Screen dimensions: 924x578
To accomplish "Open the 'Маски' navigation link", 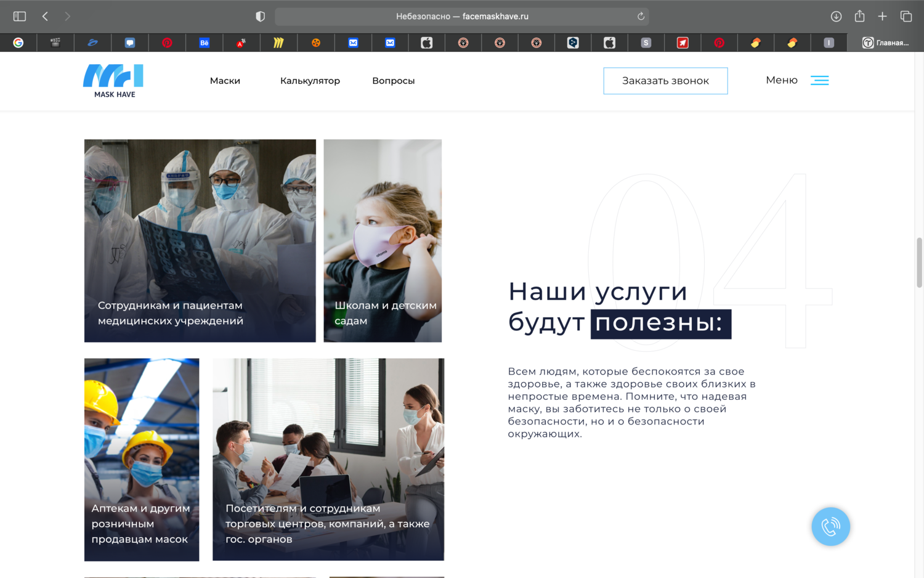I will (225, 81).
